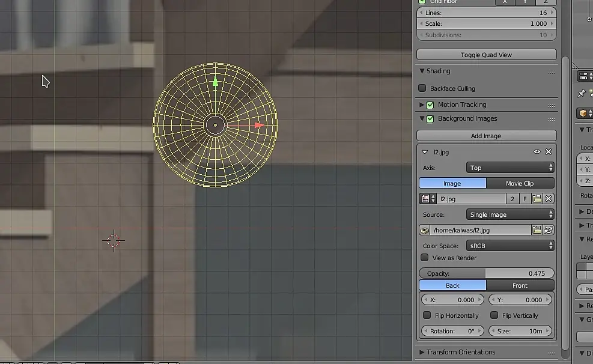The width and height of the screenshot is (593, 364).
Task: Click the Y offset field 0.000
Action: 520,300
